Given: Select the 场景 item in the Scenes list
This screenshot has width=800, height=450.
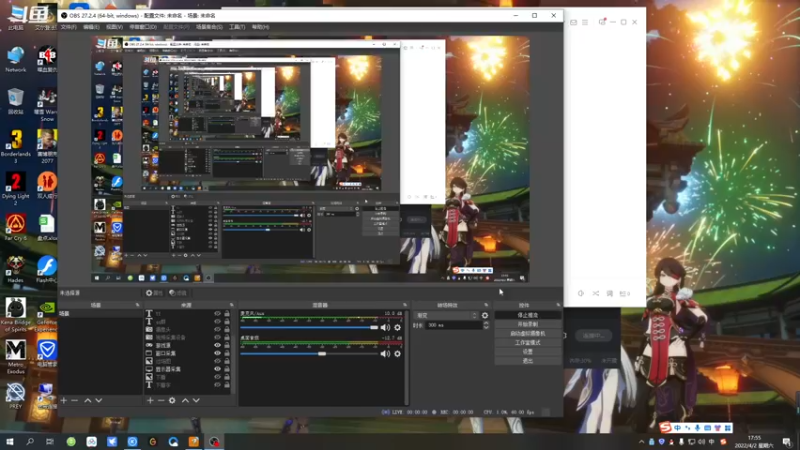Looking at the screenshot, I should point(101,314).
